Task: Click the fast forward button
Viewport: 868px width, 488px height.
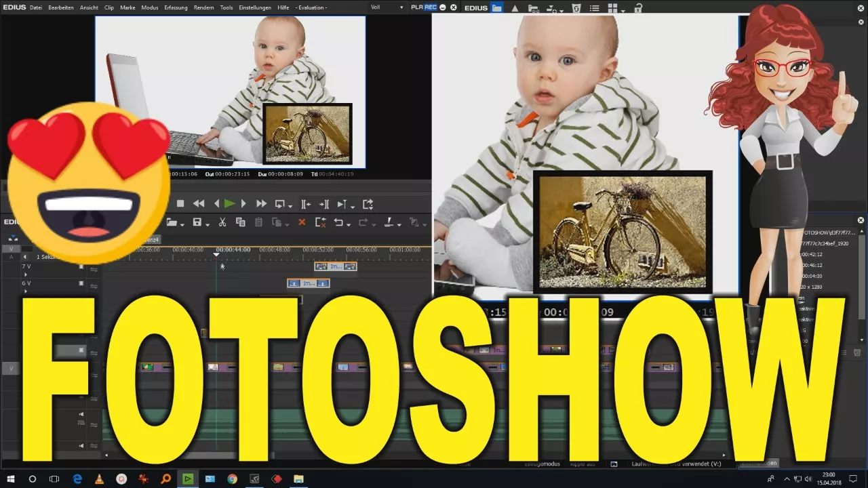Action: [x=261, y=203]
